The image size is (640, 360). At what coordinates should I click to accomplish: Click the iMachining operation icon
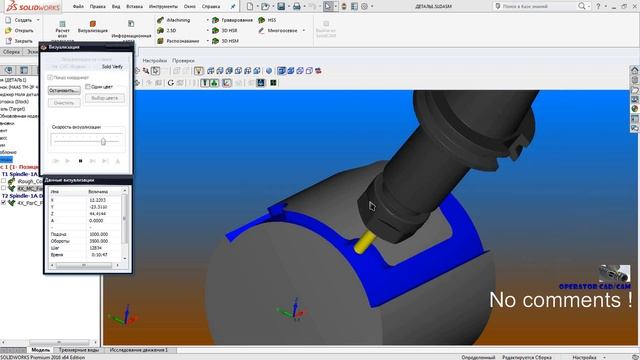click(x=160, y=20)
